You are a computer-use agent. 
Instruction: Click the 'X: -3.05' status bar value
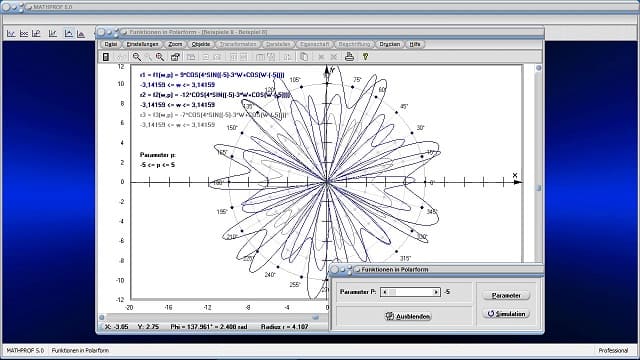(x=117, y=327)
